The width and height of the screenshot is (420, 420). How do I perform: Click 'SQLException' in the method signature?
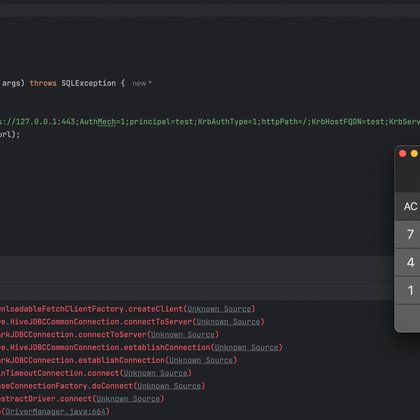tap(88, 83)
